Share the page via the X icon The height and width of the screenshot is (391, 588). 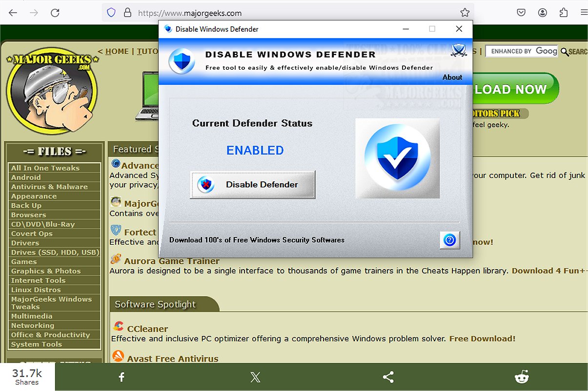click(255, 376)
